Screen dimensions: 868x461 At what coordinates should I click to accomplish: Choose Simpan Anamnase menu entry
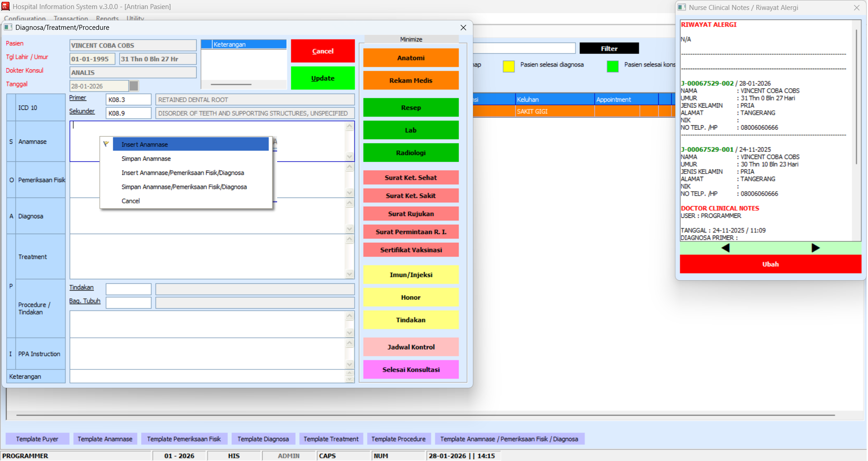146,159
